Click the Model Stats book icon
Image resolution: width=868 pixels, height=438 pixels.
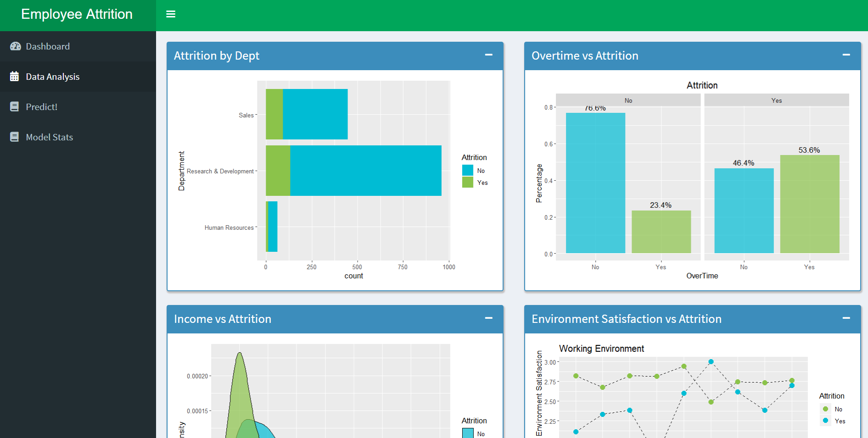tap(15, 137)
